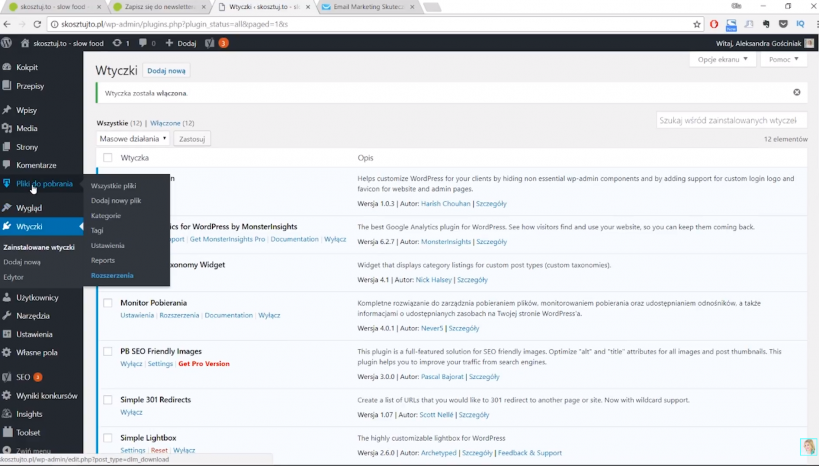Visit site via home icon skosztuj.to
This screenshot has width=819, height=466.
tap(25, 43)
